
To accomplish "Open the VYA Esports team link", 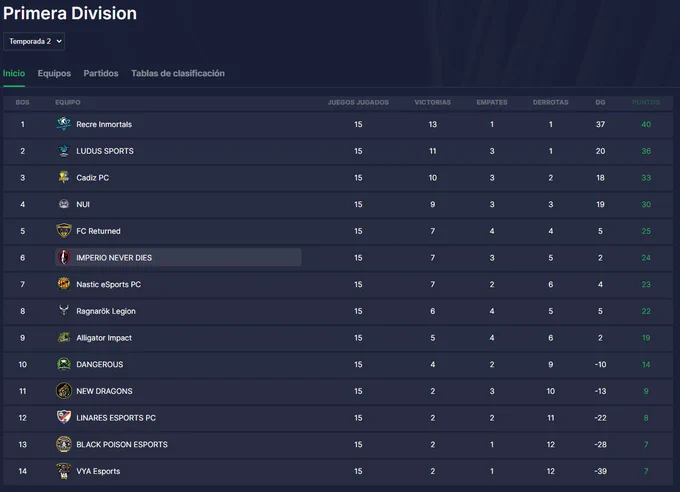I will pyautogui.click(x=98, y=471).
